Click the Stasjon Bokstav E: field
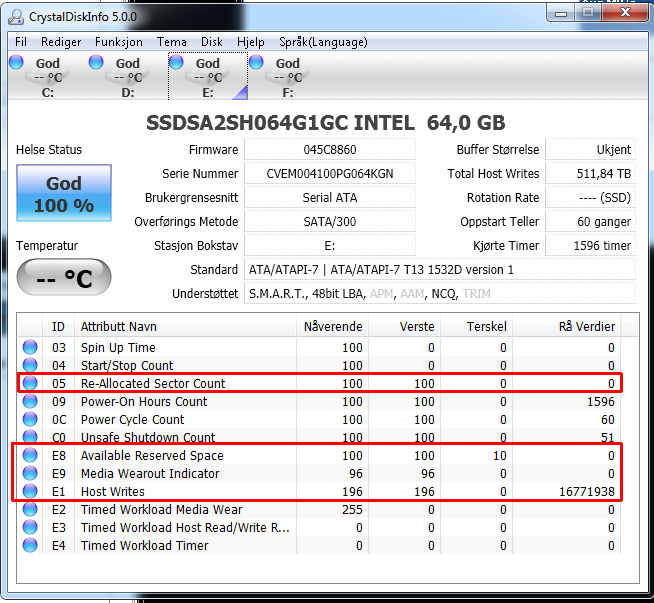Screen dimensions: 654x603 tap(330, 246)
